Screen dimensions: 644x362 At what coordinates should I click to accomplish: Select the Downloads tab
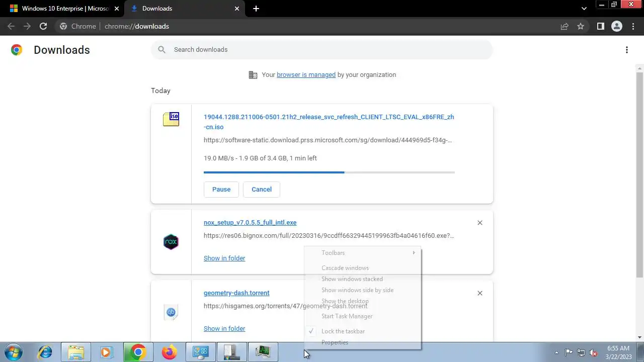[x=184, y=9]
